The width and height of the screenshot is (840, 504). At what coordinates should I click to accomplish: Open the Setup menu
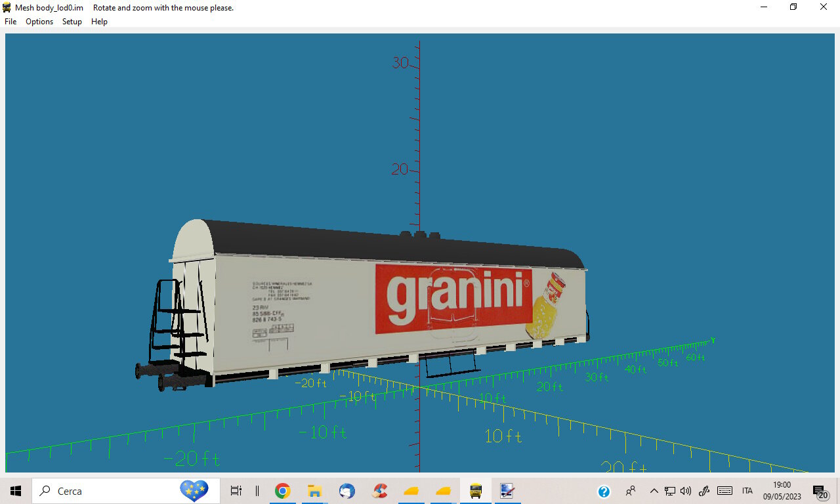point(72,22)
